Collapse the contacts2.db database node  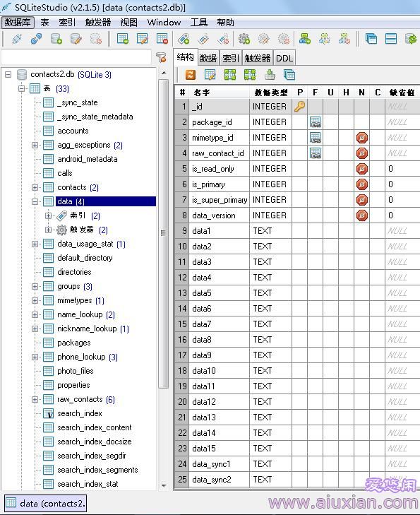8,75
